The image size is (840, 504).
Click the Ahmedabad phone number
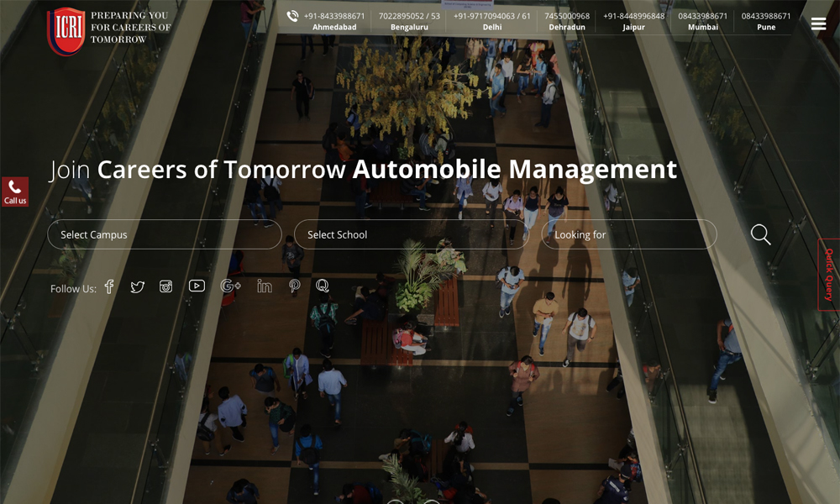tap(334, 16)
